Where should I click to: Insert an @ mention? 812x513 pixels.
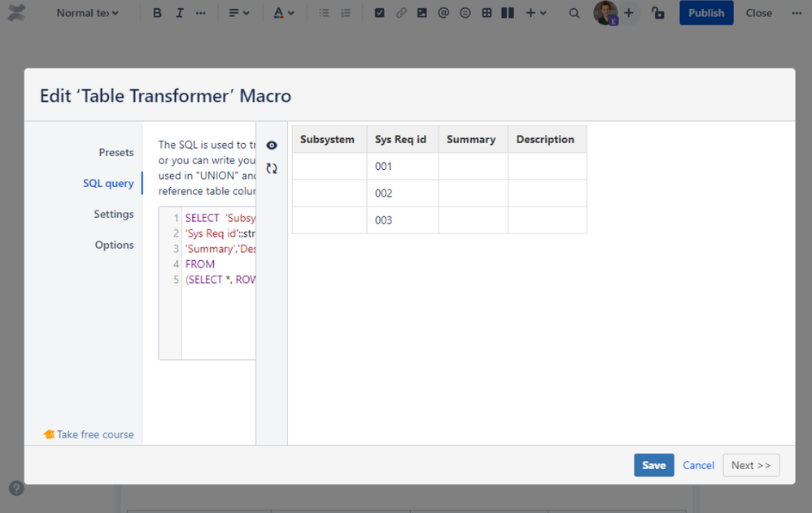[x=443, y=13]
